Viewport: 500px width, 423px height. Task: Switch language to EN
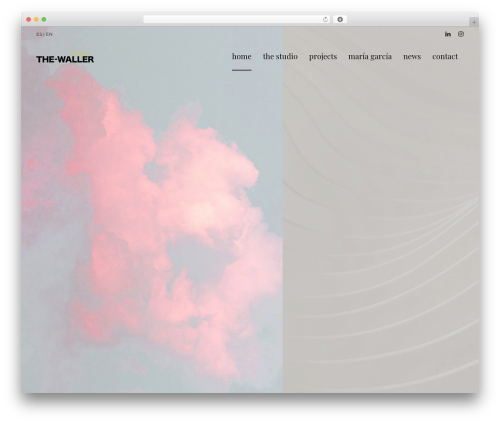(49, 34)
